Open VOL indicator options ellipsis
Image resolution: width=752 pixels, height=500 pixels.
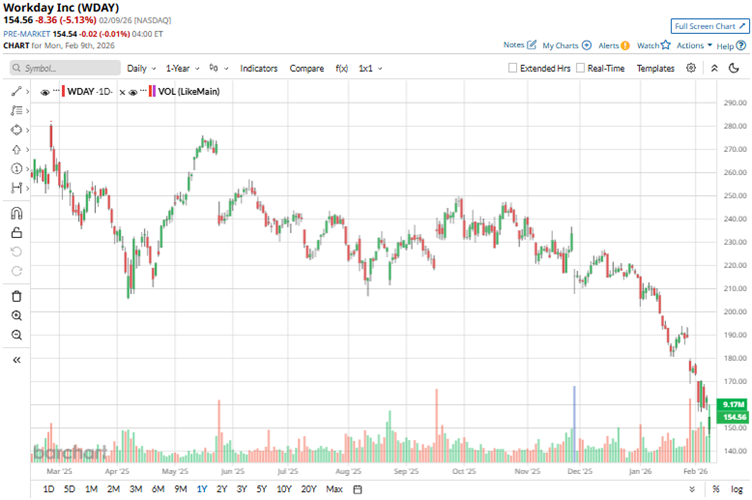143,90
